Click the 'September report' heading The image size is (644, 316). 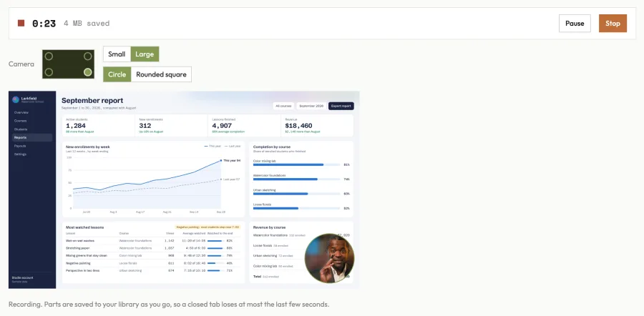coord(92,101)
